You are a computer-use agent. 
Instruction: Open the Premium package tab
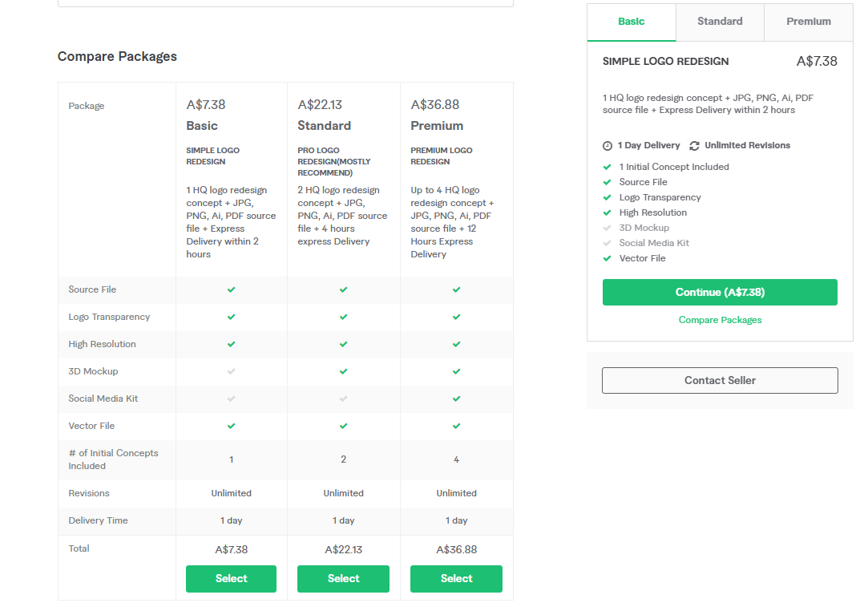tap(808, 22)
